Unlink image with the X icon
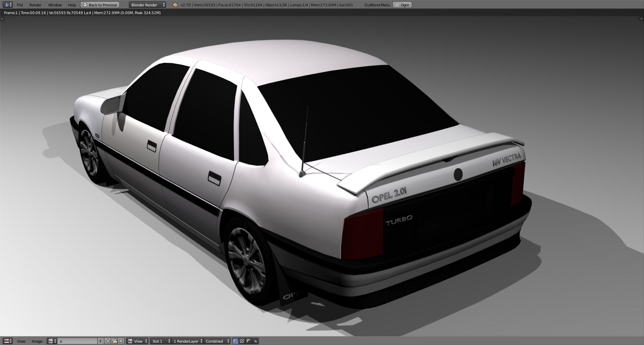The image size is (644, 345). [x=121, y=341]
